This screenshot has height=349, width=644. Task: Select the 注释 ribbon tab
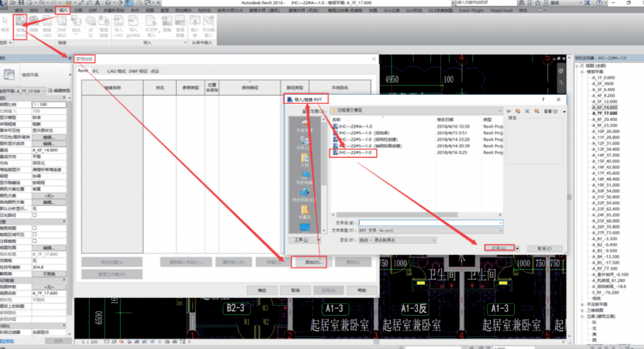tap(78, 10)
